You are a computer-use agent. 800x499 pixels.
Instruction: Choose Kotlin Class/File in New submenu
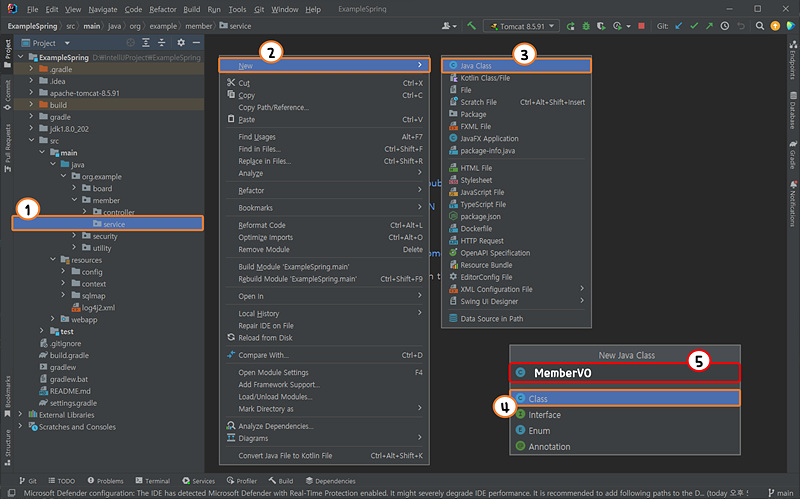tap(516, 78)
